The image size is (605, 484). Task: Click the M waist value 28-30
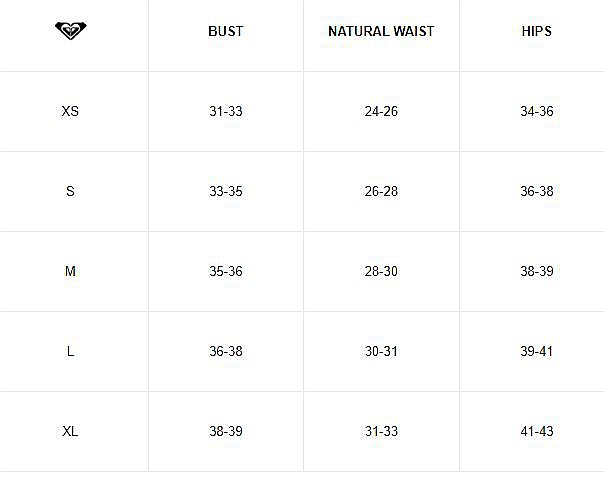381,271
